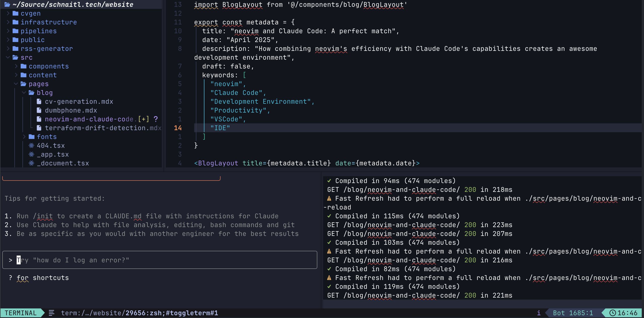Screen dimensions: 644x318
Task: Click the React atom icon beside 404.tsx
Action: [x=31, y=146]
